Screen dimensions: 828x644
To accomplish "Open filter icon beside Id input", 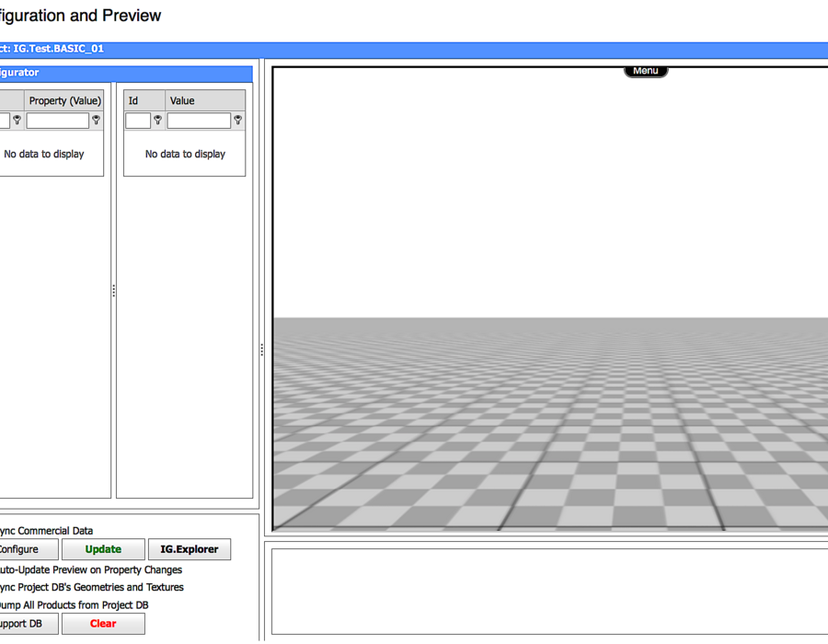I will click(x=158, y=121).
